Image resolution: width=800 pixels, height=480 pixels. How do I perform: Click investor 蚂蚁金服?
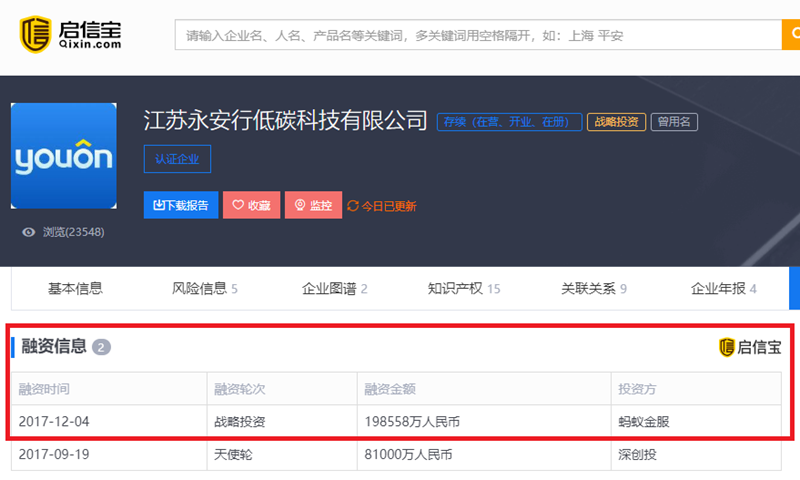[x=643, y=422]
